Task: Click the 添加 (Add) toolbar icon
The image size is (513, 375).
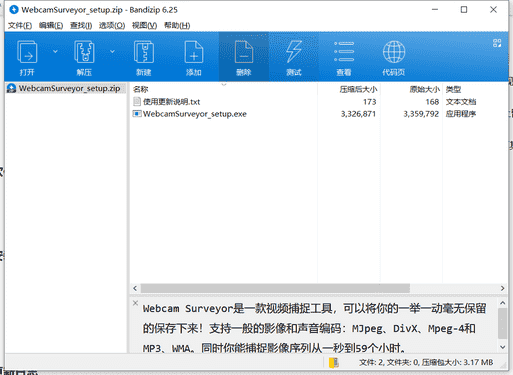Action: pos(194,52)
